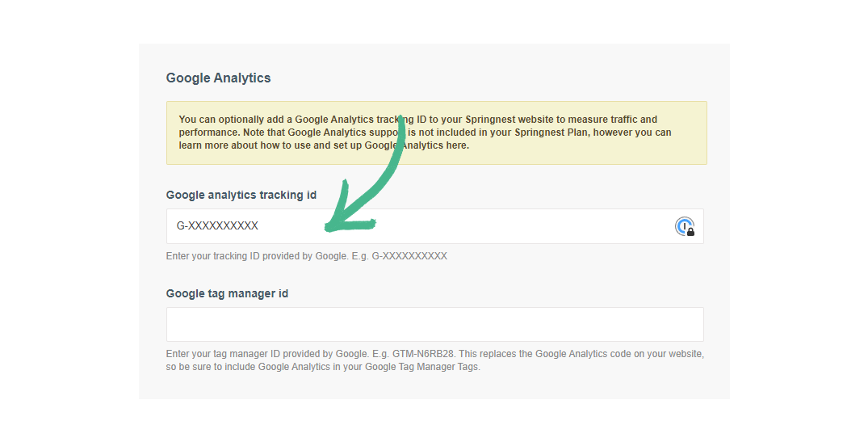The height and width of the screenshot is (442, 868).
Task: Click the "Google Analytics" section heading
Action: point(218,78)
